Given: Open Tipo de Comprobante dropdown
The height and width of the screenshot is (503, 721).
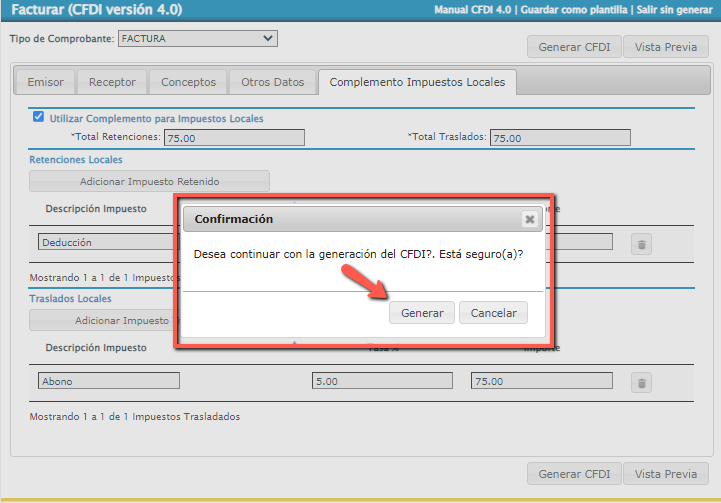Looking at the screenshot, I should click(197, 38).
